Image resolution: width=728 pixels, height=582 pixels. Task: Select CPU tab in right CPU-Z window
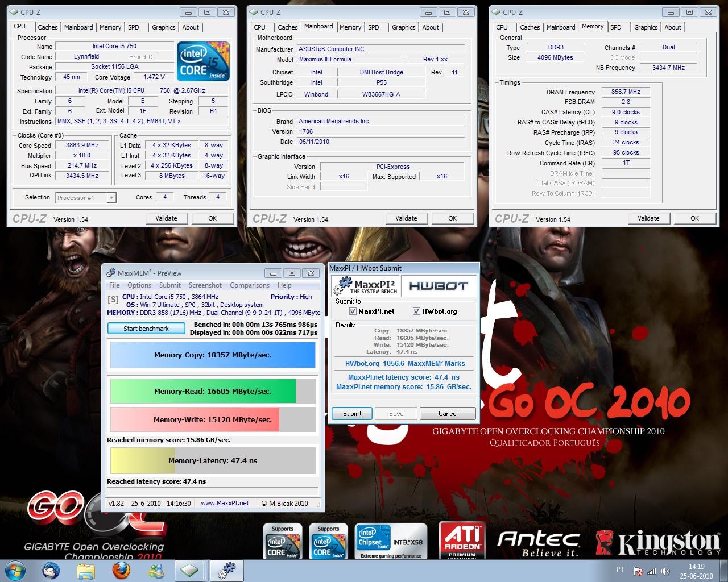pos(502,27)
